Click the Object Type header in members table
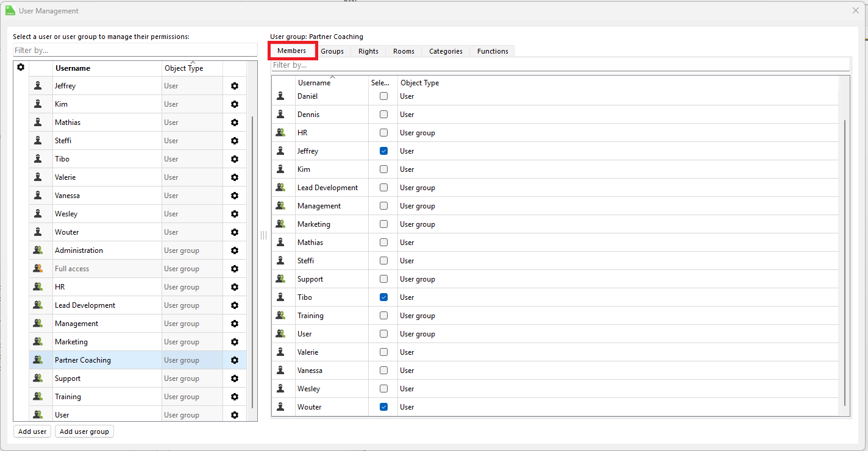 [x=419, y=83]
